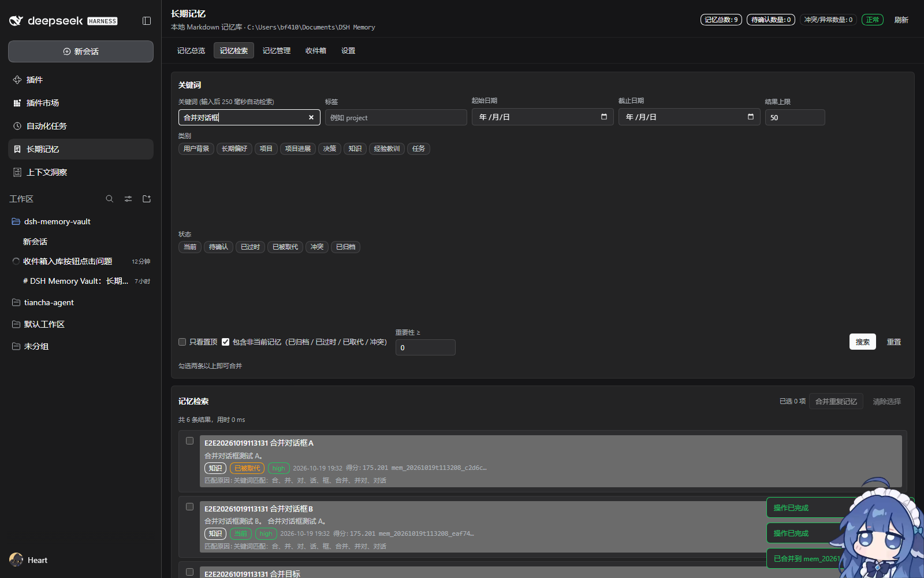Open the 收件箱入库按钮点击问题 conversation
The width and height of the screenshot is (924, 578).
[81, 261]
